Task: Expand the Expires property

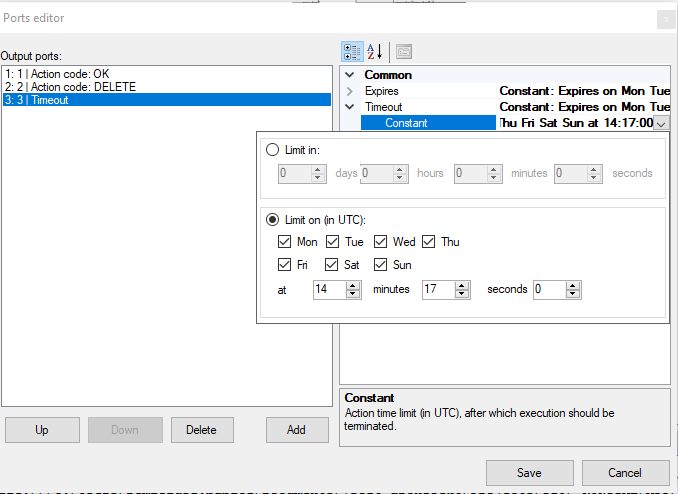Action: (350, 91)
